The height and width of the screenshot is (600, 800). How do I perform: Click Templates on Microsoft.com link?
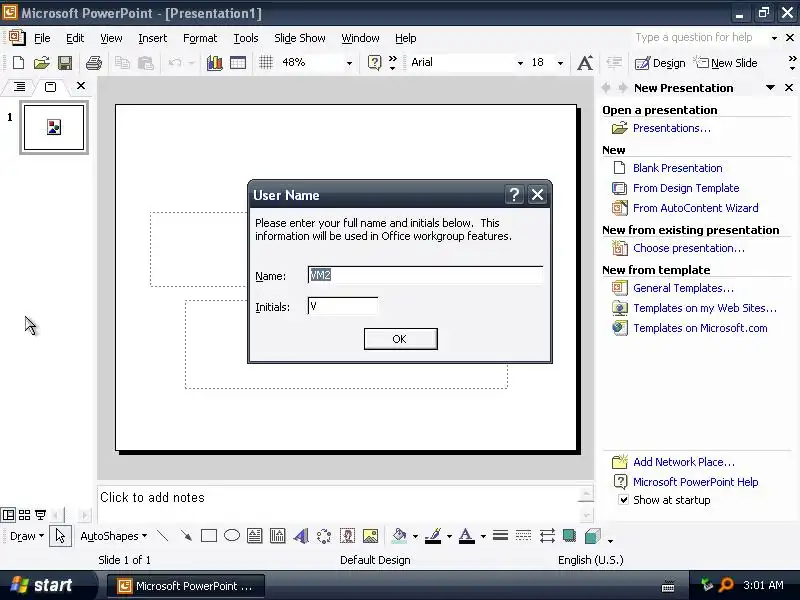pos(700,328)
